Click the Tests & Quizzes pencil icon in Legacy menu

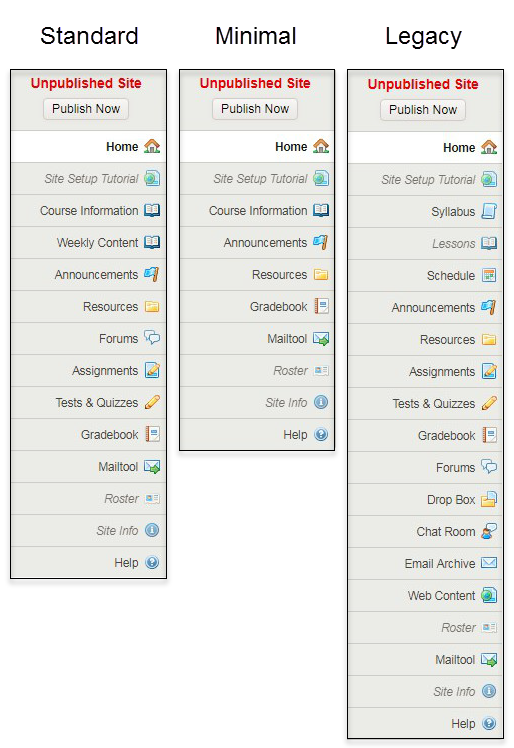(x=489, y=403)
